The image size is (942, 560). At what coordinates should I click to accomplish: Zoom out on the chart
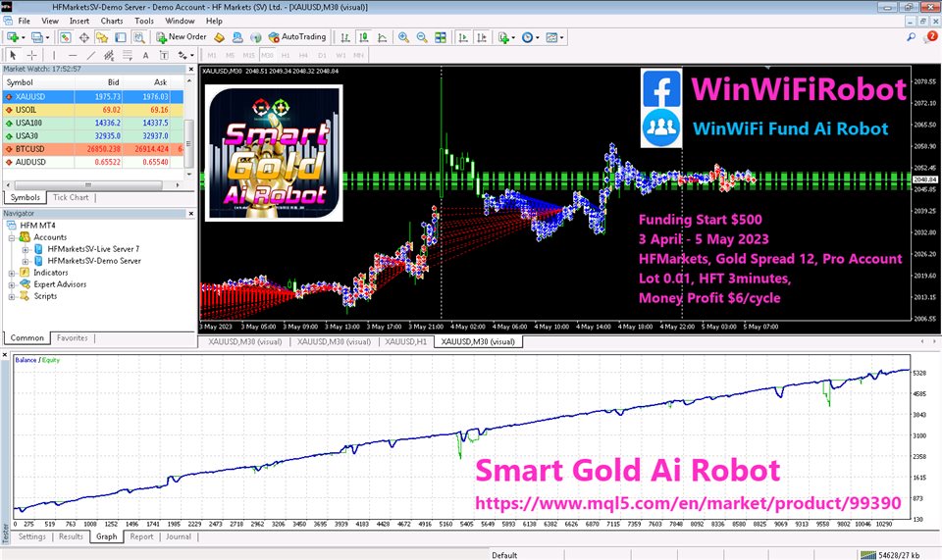(422, 37)
